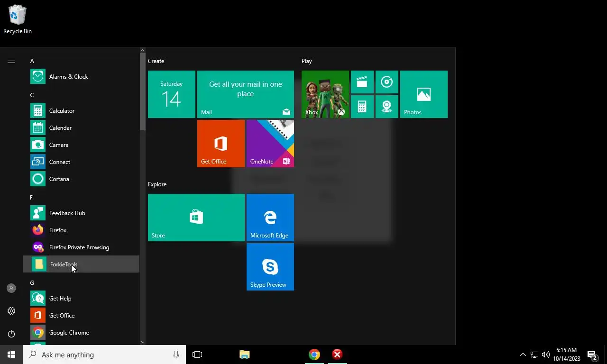The width and height of the screenshot is (607, 364).
Task: Open the Mail tile
Action: 246,94
